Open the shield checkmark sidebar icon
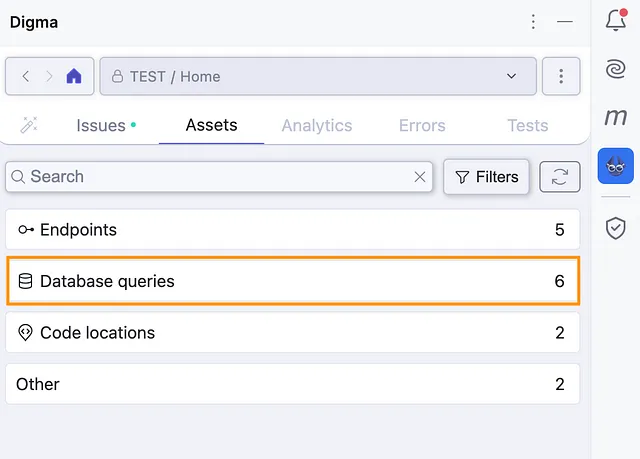 pos(616,228)
